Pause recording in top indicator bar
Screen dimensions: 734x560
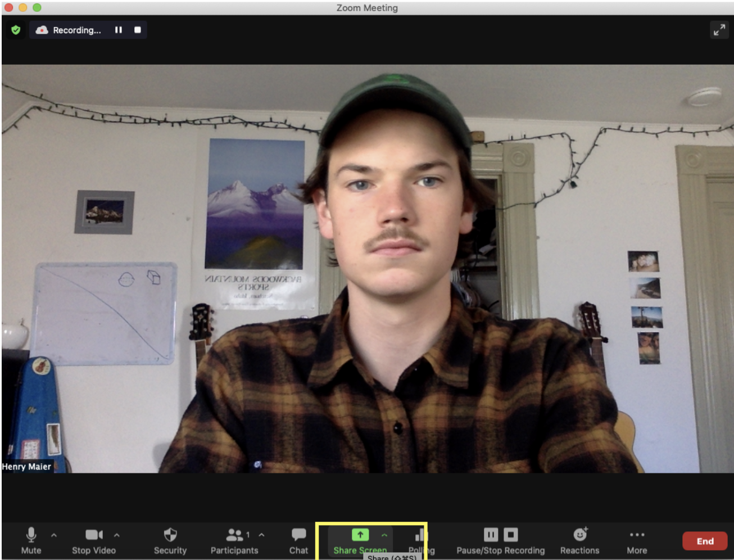click(x=119, y=30)
